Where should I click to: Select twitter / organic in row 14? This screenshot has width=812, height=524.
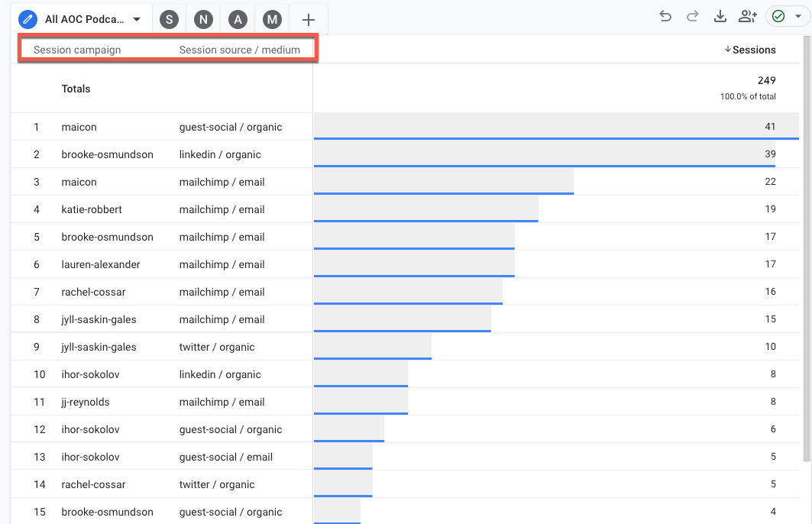coord(217,484)
